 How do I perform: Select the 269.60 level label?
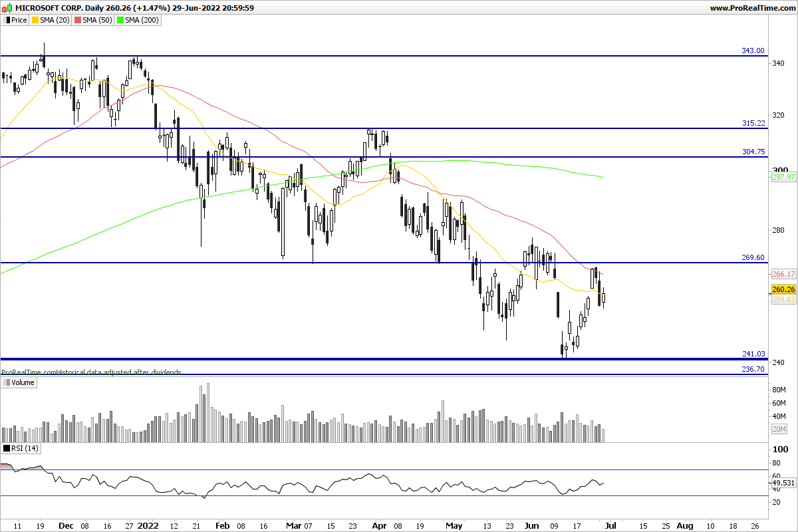click(753, 257)
